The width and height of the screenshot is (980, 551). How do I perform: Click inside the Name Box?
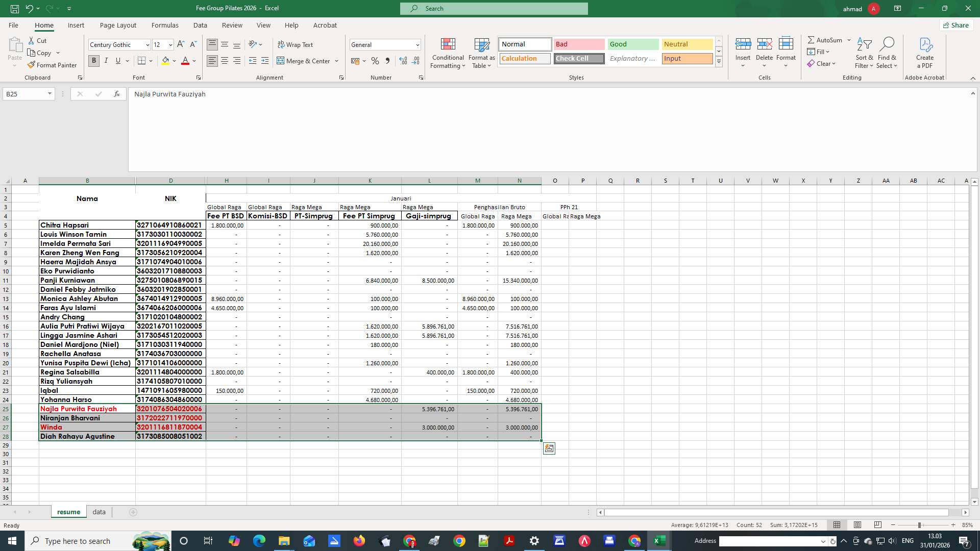(24, 94)
